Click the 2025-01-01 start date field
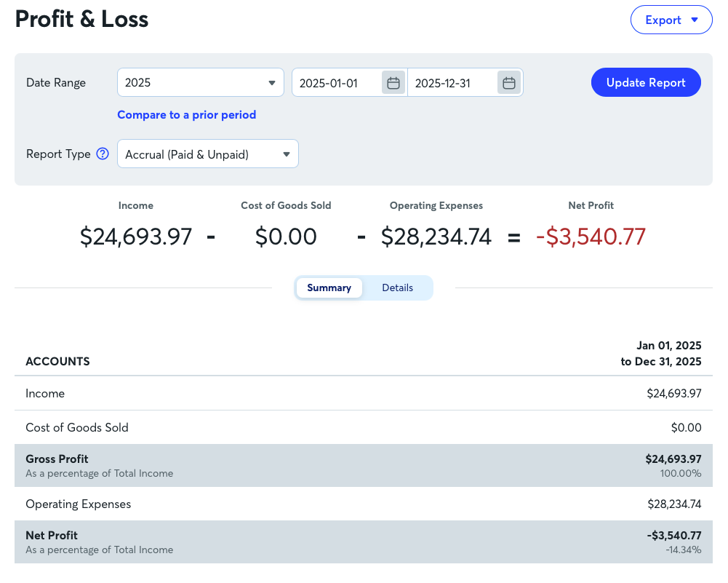This screenshot has width=728, height=583. coord(336,83)
